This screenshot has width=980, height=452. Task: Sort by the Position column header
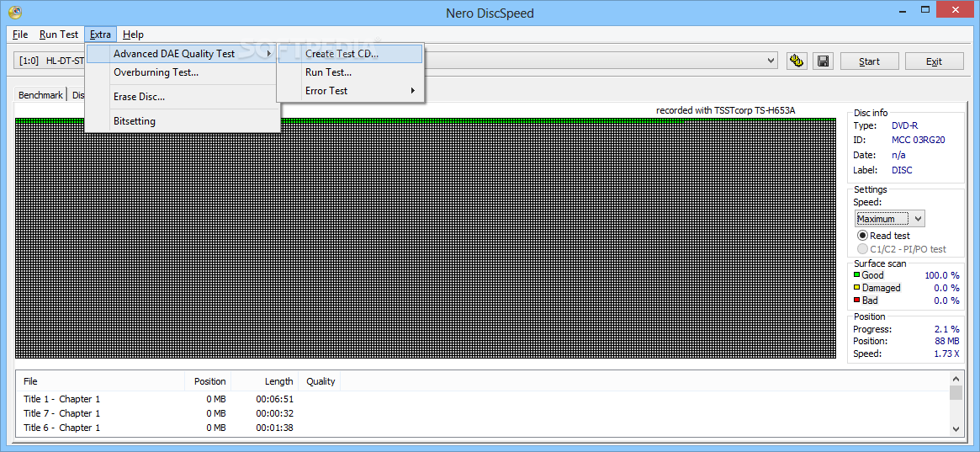208,381
